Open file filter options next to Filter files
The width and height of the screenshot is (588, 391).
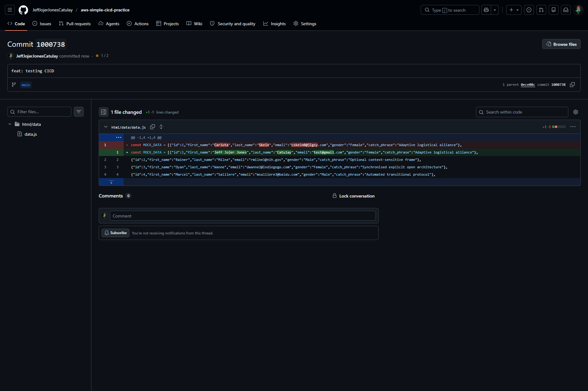pos(79,111)
